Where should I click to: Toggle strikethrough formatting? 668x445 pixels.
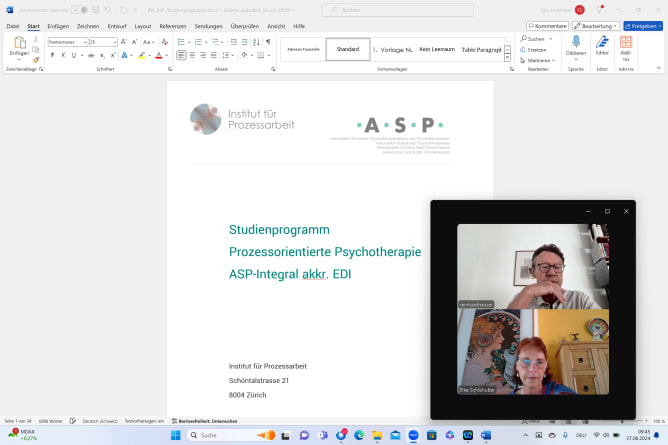click(91, 55)
